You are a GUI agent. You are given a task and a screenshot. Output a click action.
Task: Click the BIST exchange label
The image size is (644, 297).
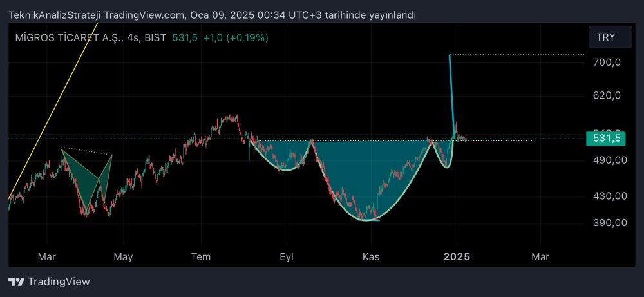click(155, 38)
